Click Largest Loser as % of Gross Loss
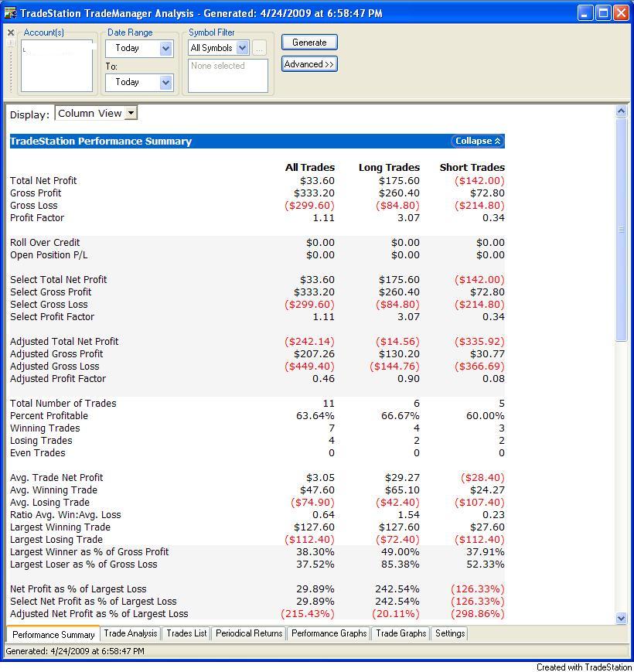Image resolution: width=634 pixels, height=672 pixels. (x=84, y=565)
